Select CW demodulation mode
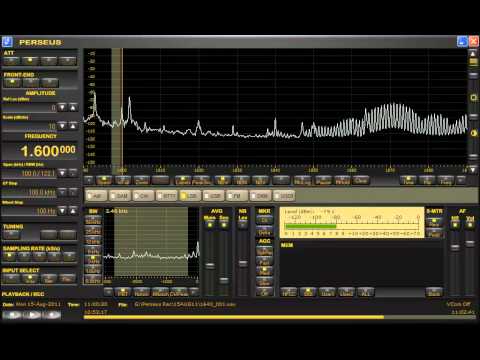The height and width of the screenshot is (360, 480). click(x=143, y=196)
